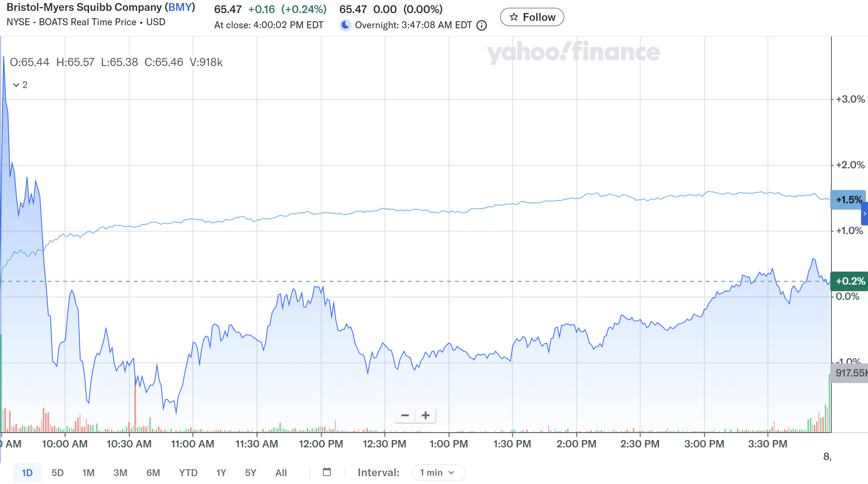
Task: Click the 2:00 PM time axis label
Action: pos(576,444)
